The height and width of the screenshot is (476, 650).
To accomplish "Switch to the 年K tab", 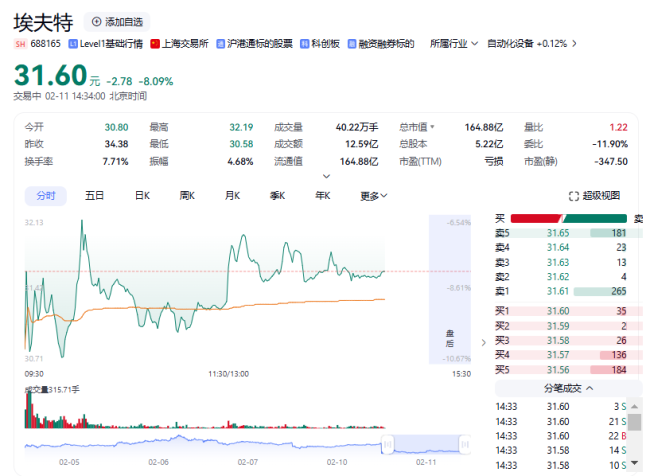I will click(323, 196).
